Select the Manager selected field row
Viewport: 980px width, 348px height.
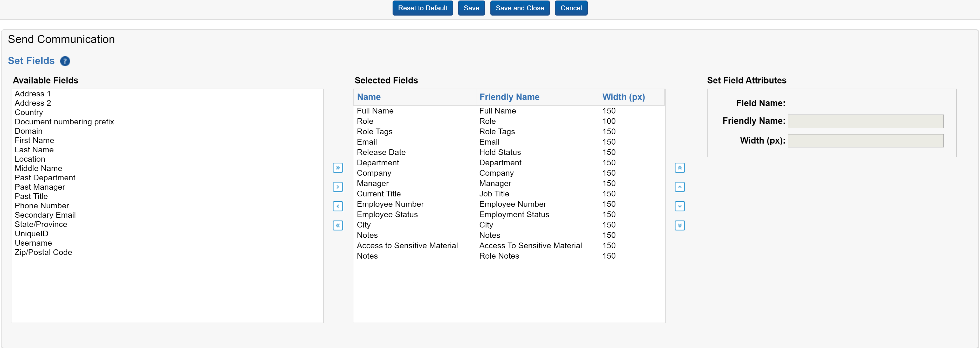click(509, 183)
